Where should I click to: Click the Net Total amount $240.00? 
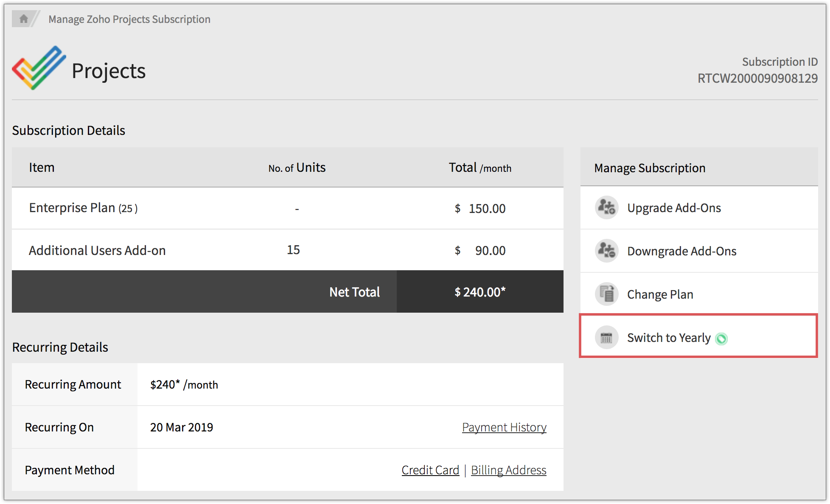pos(480,292)
